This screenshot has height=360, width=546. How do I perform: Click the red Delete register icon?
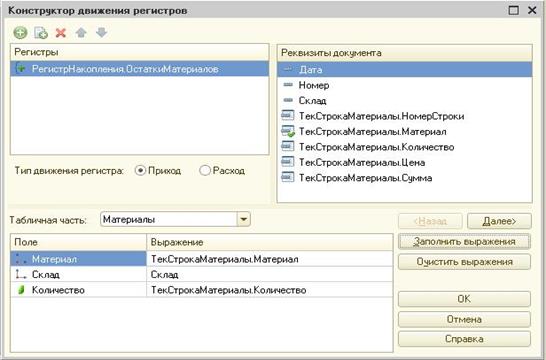tap(61, 33)
